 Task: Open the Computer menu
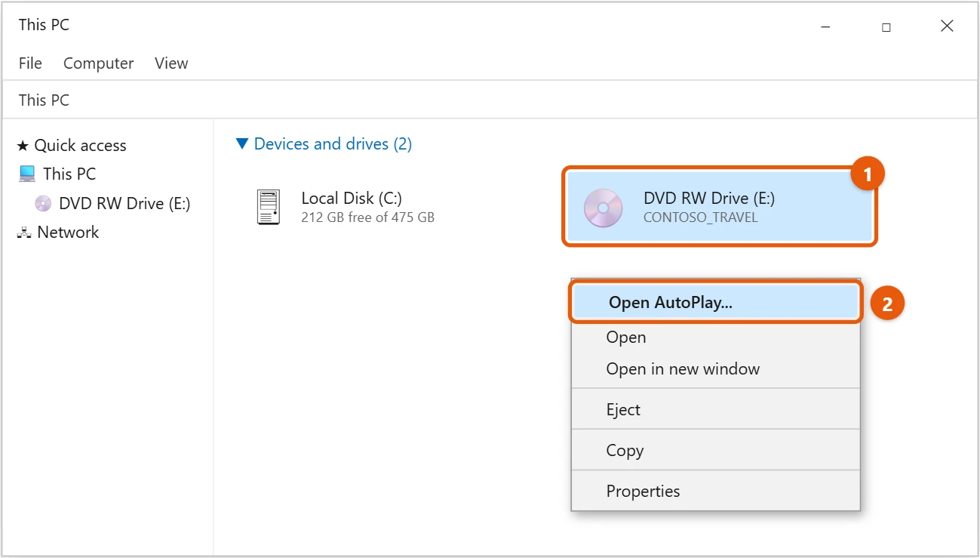coord(98,63)
